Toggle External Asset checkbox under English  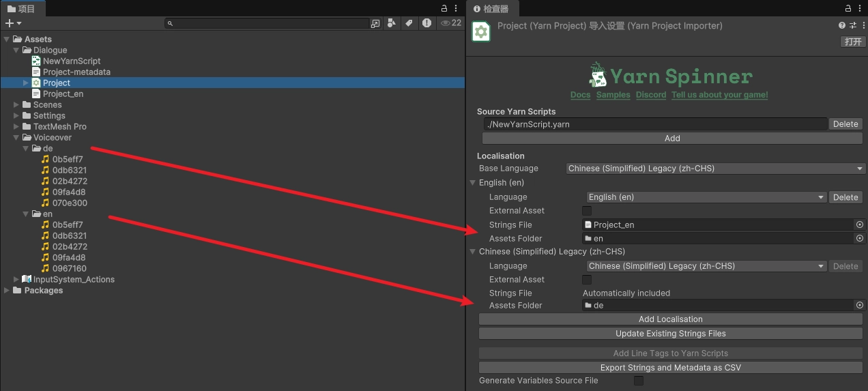(x=587, y=211)
